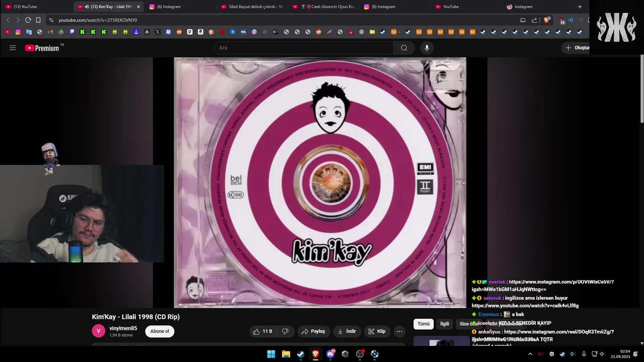Open ankafiyuu's Instagram reel link
Viewport: 644px width, 362px height.
click(543, 335)
